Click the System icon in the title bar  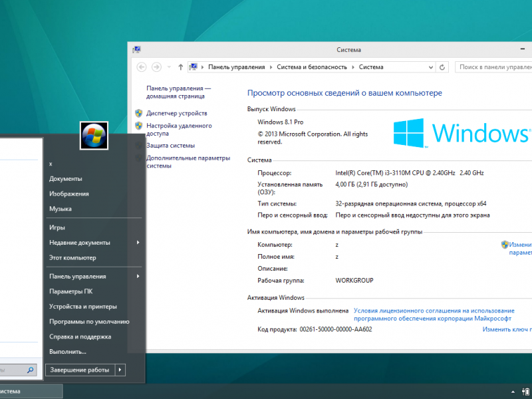click(x=136, y=49)
